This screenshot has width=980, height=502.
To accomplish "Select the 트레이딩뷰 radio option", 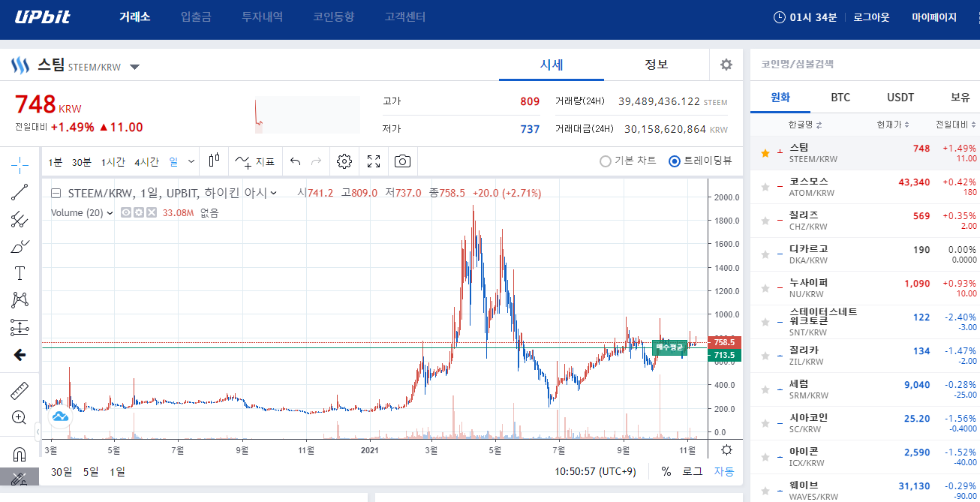I will click(700, 161).
